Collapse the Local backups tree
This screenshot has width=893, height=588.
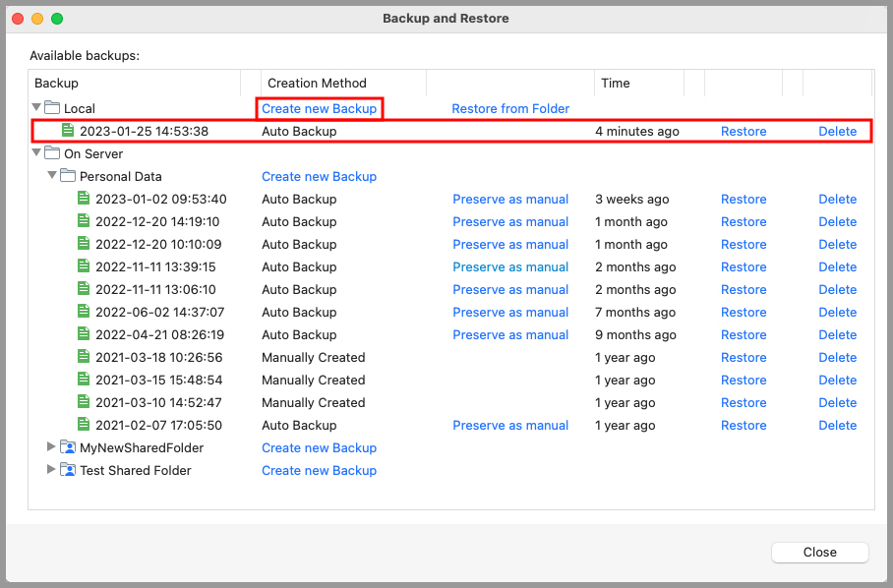36,108
